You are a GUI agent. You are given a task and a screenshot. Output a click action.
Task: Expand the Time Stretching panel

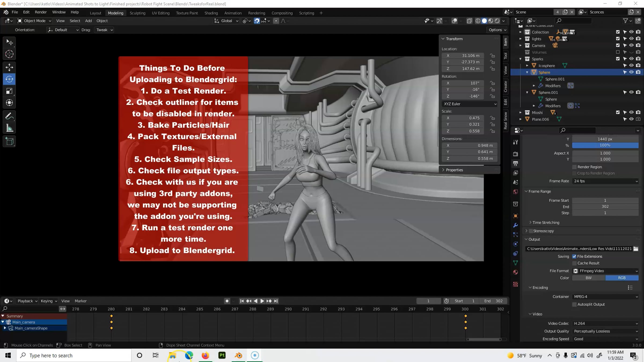(x=546, y=222)
